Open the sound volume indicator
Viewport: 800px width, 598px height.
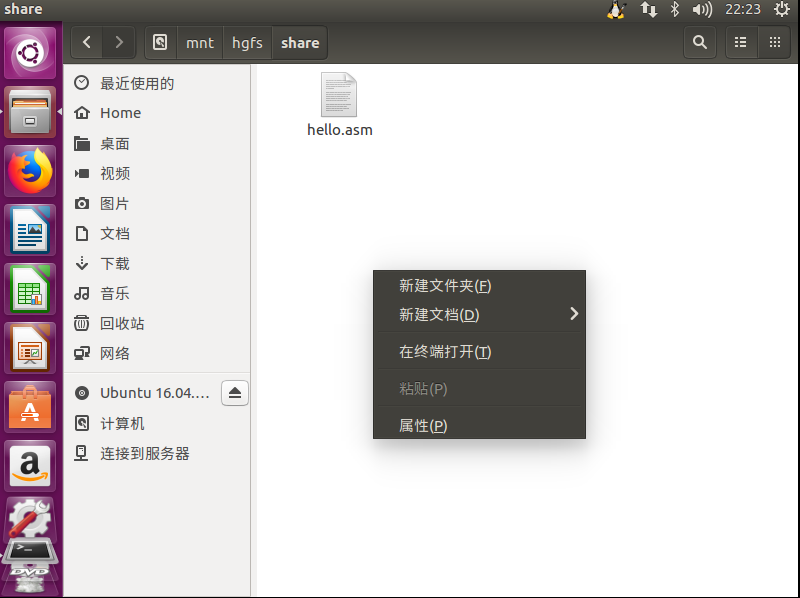point(702,10)
